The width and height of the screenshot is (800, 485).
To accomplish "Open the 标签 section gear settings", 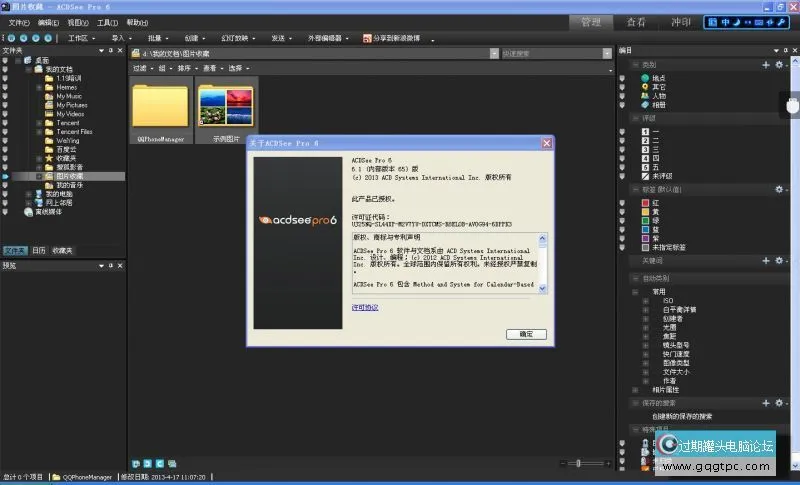I will click(780, 189).
